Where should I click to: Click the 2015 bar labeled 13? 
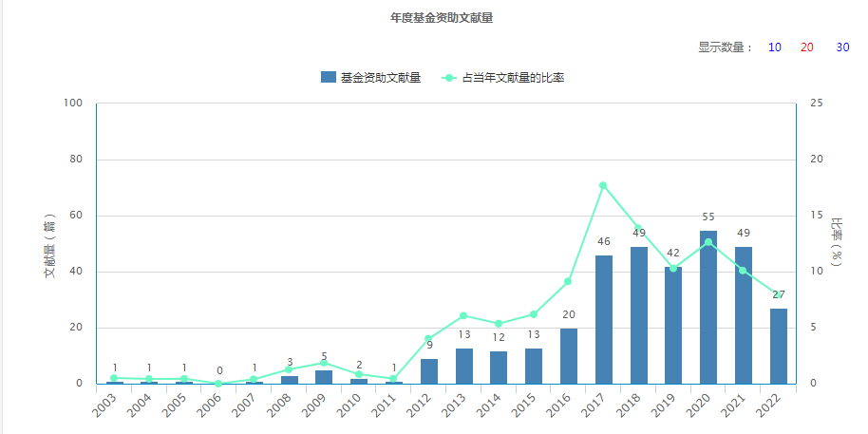tap(534, 366)
